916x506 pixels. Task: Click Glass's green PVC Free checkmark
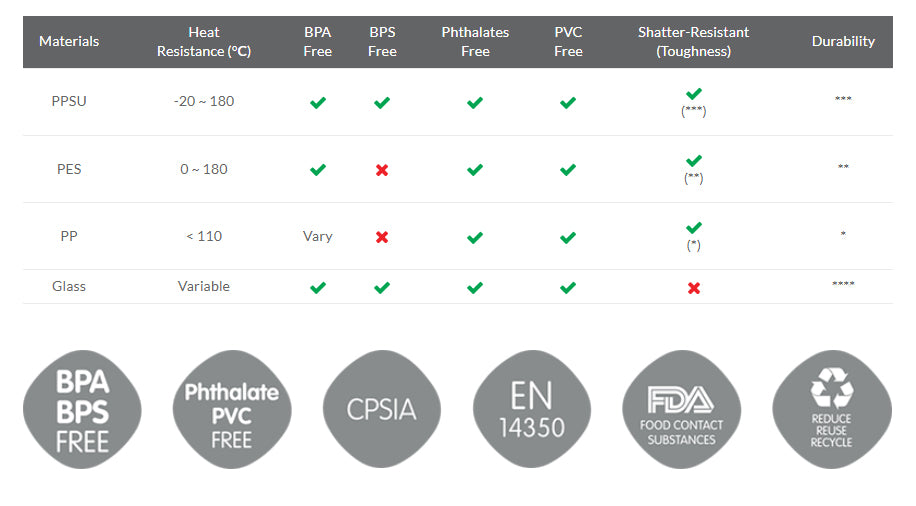(x=568, y=287)
